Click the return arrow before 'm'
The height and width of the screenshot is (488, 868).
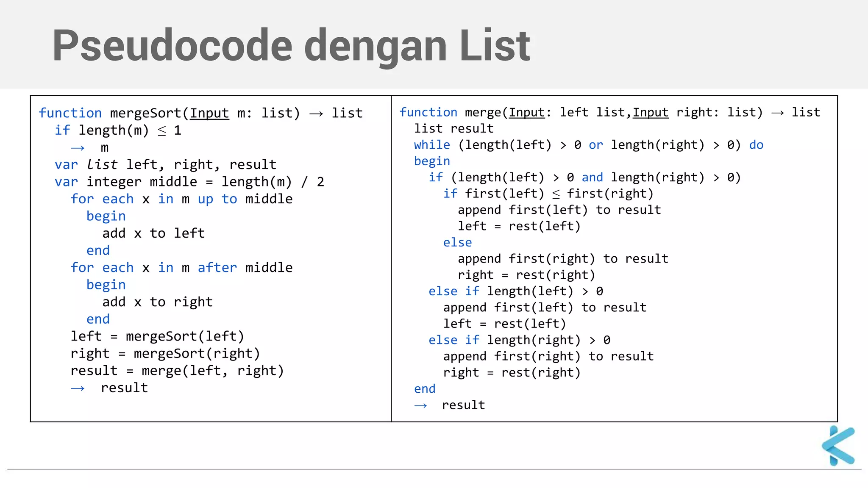point(78,148)
